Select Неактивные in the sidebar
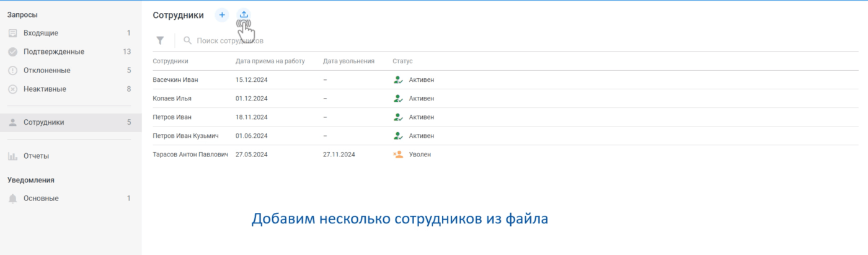Viewport: 868px width, 255px height. (45, 89)
